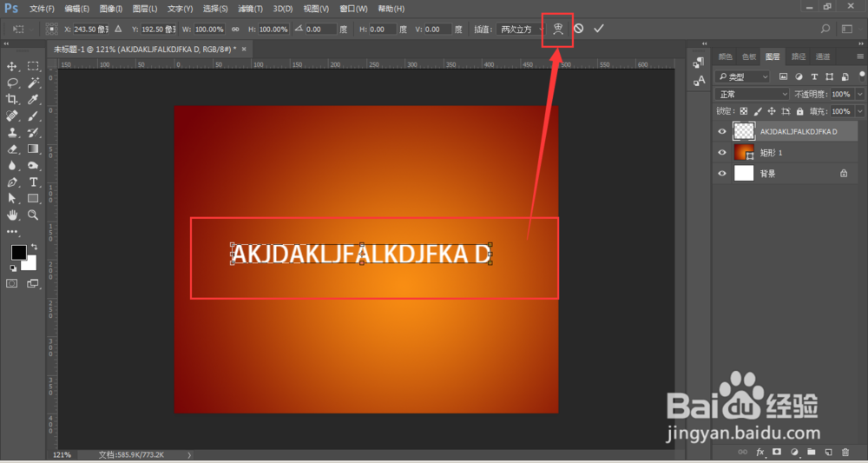Click the foreground black color swatch
This screenshot has height=463, width=868.
[x=18, y=253]
